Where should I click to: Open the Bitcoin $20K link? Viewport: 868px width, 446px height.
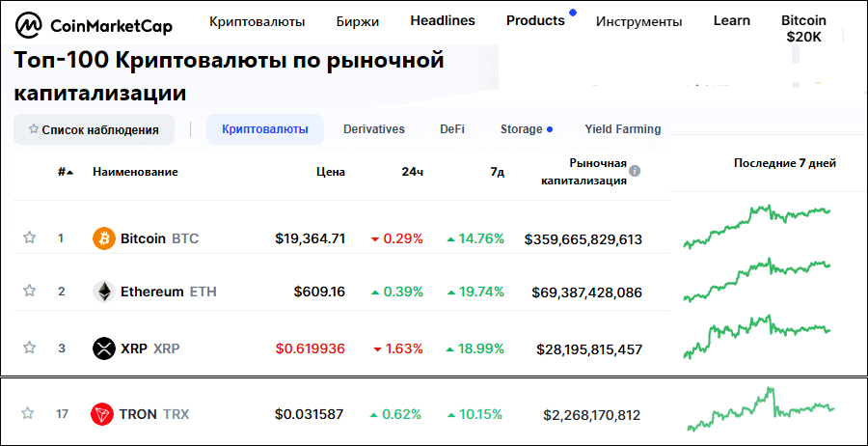[802, 28]
